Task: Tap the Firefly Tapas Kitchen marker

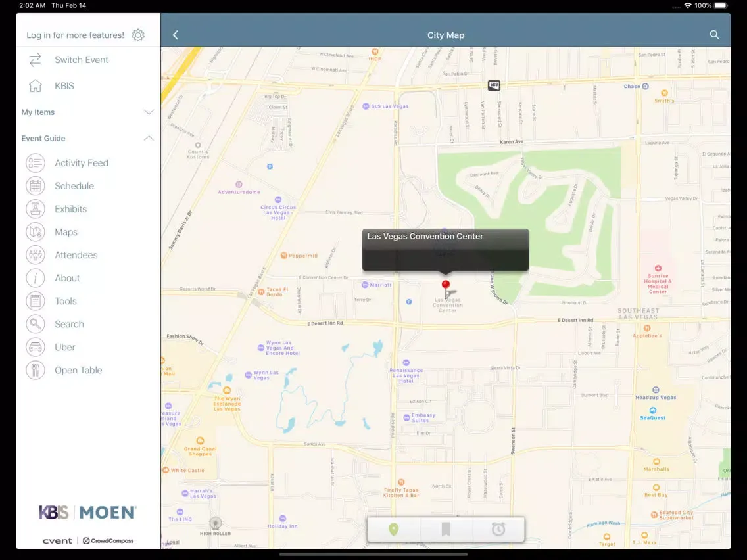Action: [401, 482]
